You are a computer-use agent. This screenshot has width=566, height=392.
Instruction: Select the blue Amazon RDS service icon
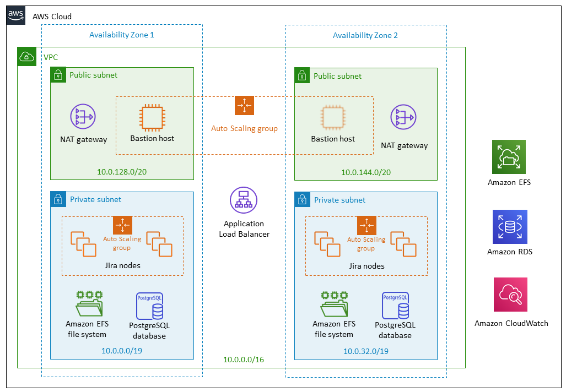[510, 227]
